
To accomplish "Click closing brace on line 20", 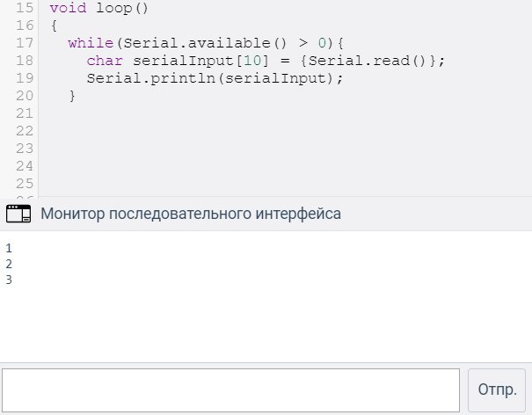I will pyautogui.click(x=72, y=97).
